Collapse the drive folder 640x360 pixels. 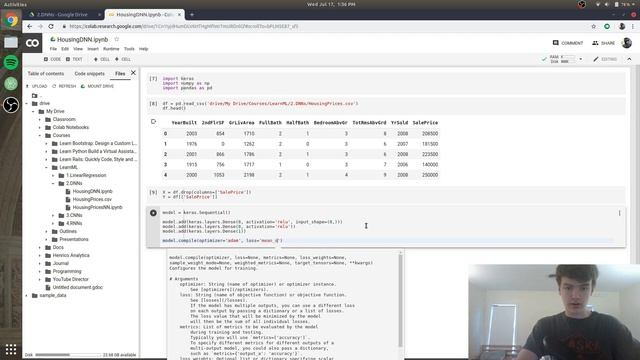point(27,103)
